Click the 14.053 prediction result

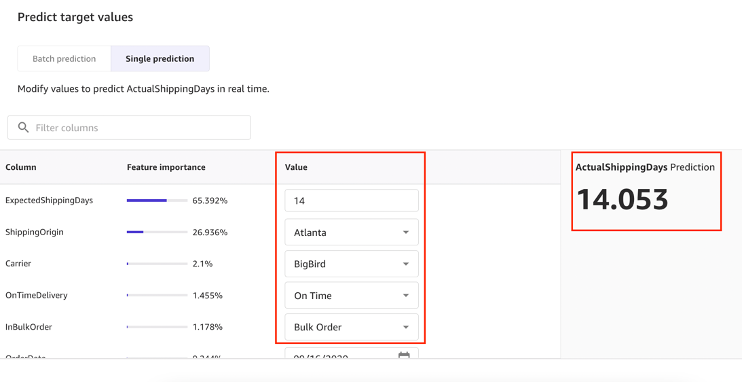622,200
